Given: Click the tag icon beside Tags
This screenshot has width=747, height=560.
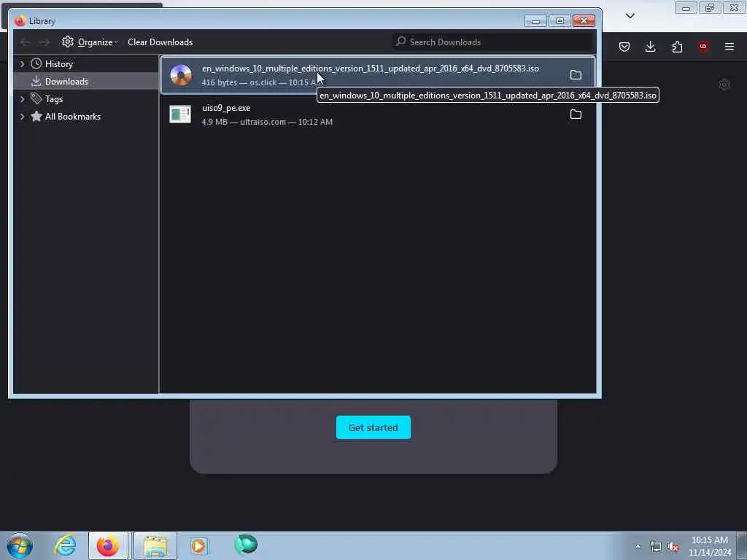Looking at the screenshot, I should [x=36, y=98].
